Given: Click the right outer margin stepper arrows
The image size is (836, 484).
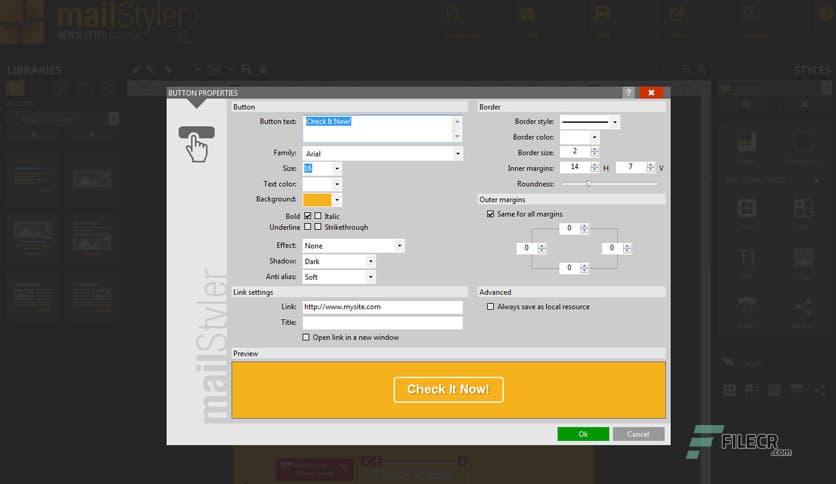Looking at the screenshot, I should point(627,248).
